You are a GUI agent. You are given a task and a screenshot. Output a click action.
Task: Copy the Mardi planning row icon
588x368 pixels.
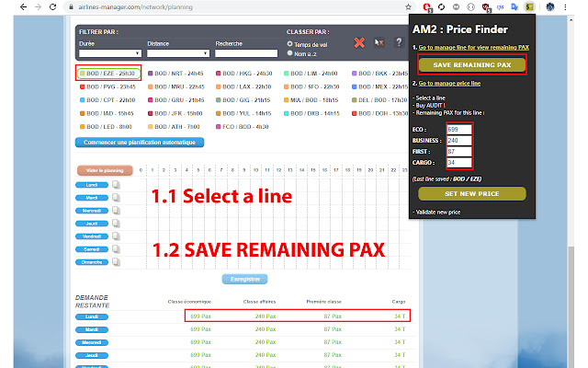pyautogui.click(x=117, y=198)
